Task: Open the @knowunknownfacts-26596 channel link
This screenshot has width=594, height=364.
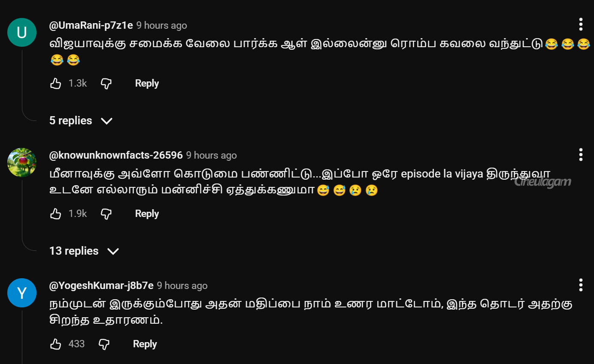Action: tap(116, 155)
